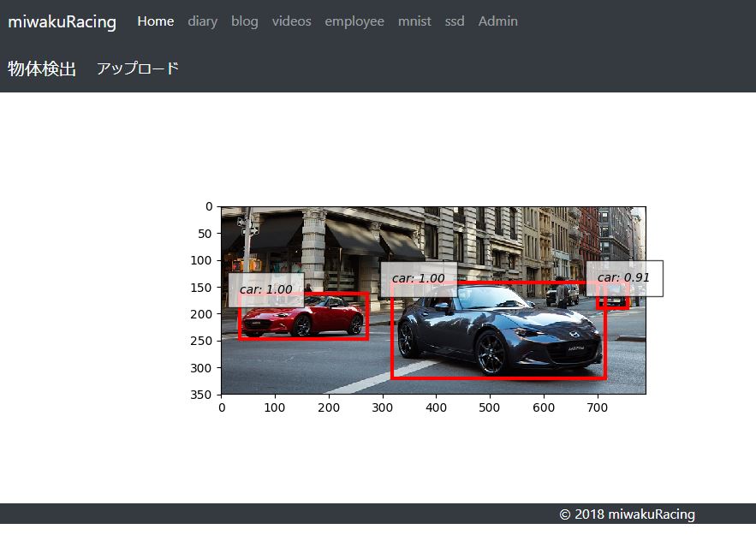Image resolution: width=756 pixels, height=541 pixels.
Task: Click the 物体検出 heading link
Action: [x=42, y=69]
